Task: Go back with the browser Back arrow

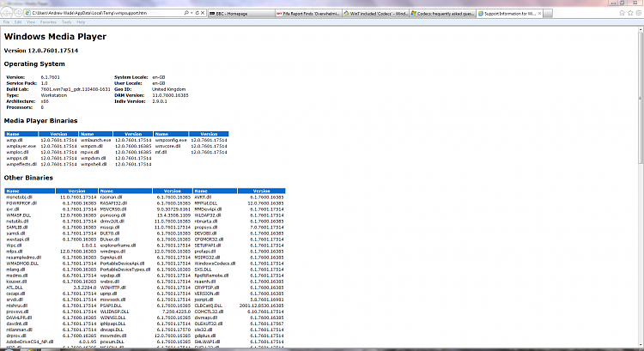Action: pos(7,13)
